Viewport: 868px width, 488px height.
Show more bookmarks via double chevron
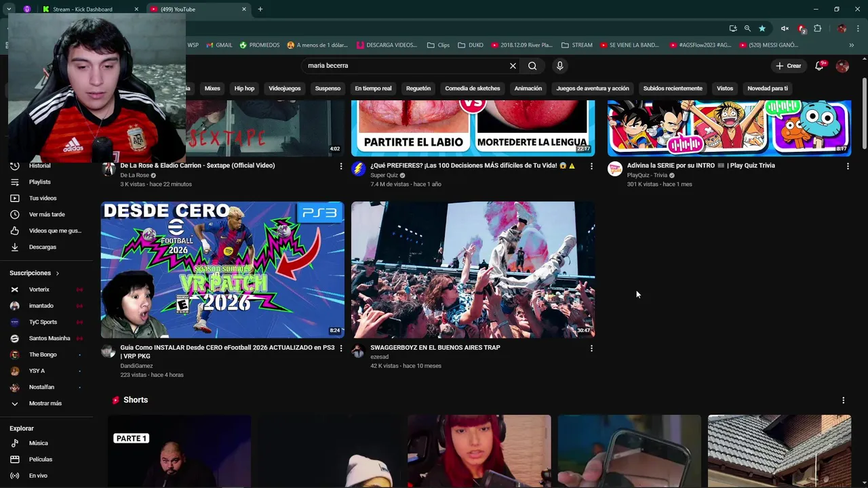point(852,45)
